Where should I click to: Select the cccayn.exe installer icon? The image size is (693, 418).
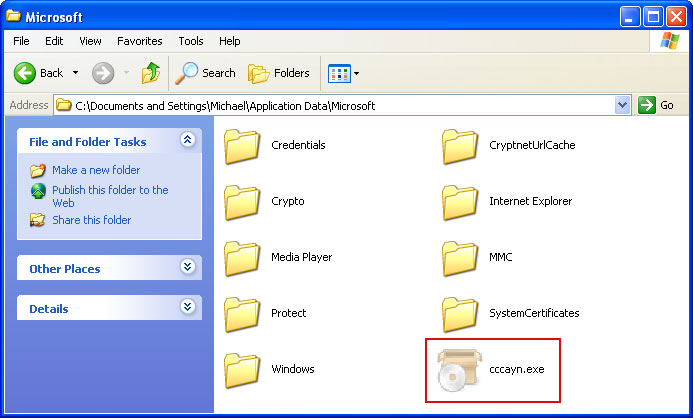tap(459, 370)
